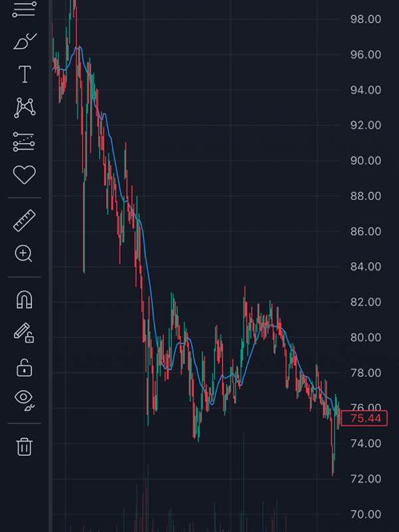Screen dimensions: 399x532
Task: Toggle magnet mode snapping
Action: click(24, 300)
